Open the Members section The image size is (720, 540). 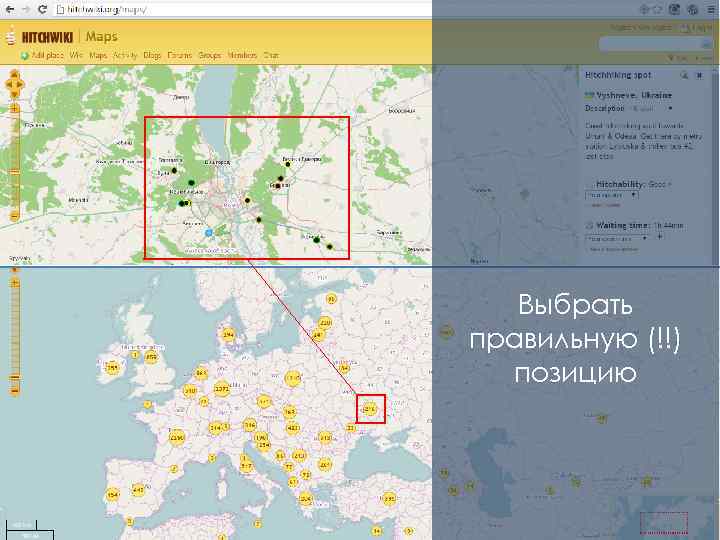point(242,55)
